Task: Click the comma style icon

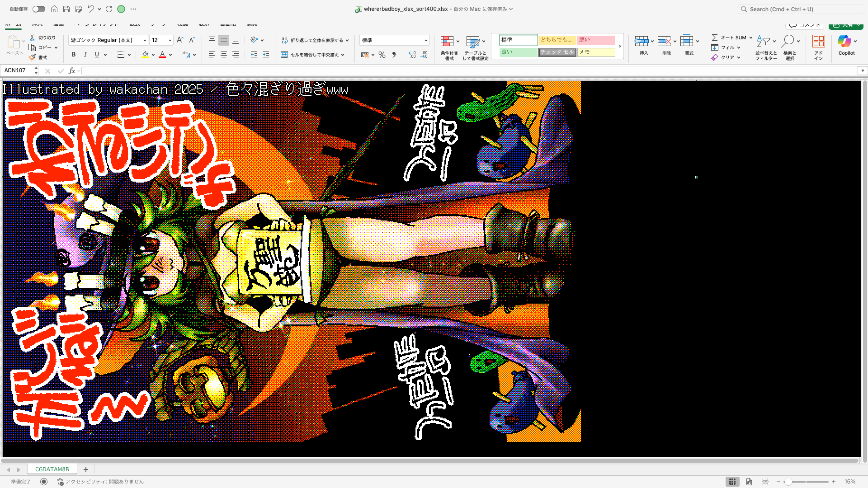Action: 394,54
